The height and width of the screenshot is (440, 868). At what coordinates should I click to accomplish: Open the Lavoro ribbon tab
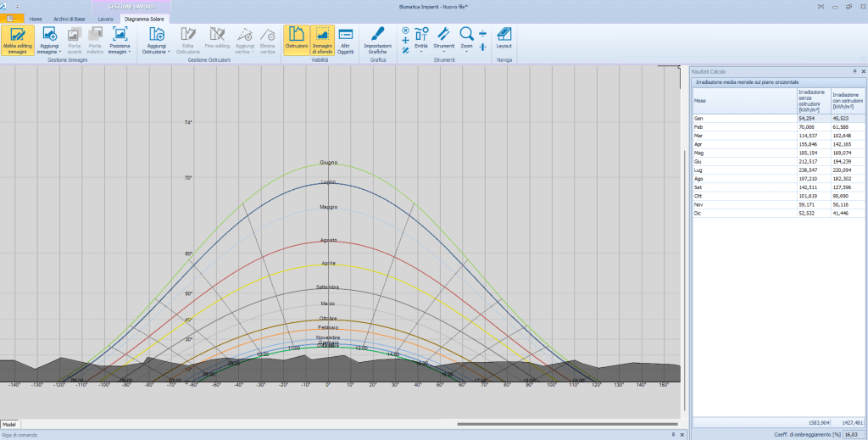coord(105,18)
